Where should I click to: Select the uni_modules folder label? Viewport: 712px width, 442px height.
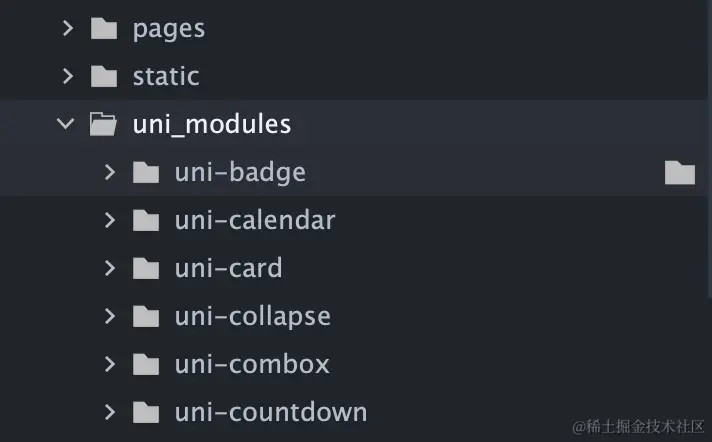pyautogui.click(x=212, y=124)
